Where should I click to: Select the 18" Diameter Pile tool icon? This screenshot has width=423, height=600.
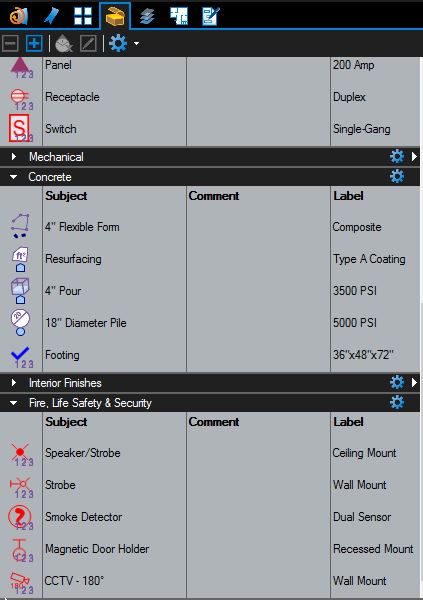pos(21,323)
